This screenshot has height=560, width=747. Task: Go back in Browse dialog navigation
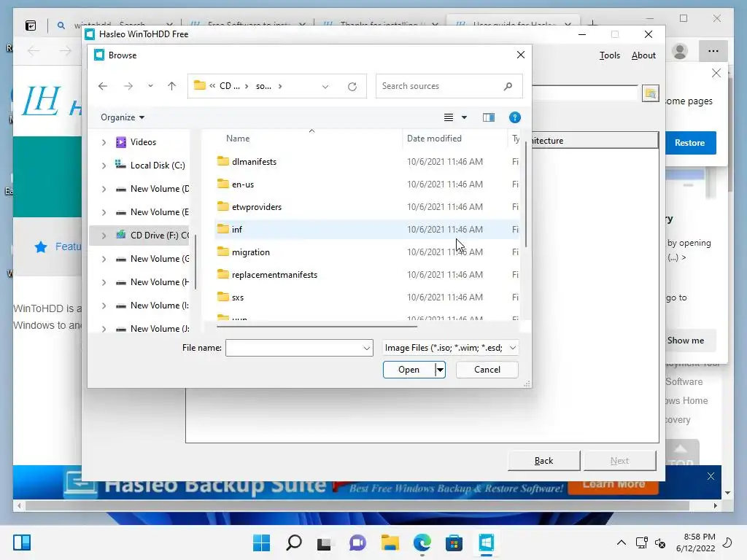pos(102,86)
